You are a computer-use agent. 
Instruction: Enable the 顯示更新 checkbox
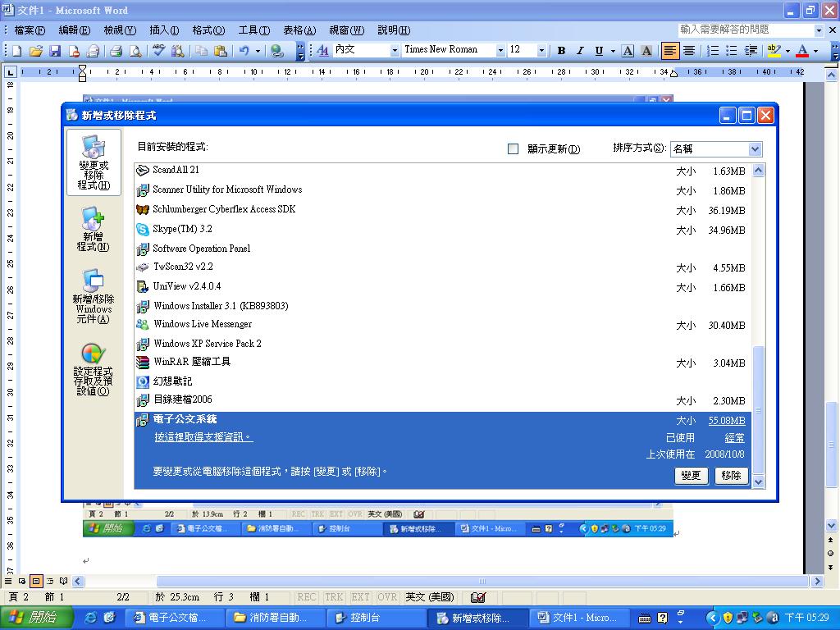[514, 149]
